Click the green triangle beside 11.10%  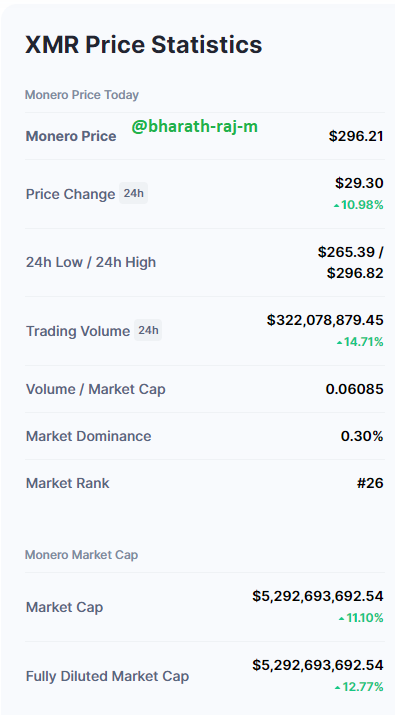click(x=342, y=619)
